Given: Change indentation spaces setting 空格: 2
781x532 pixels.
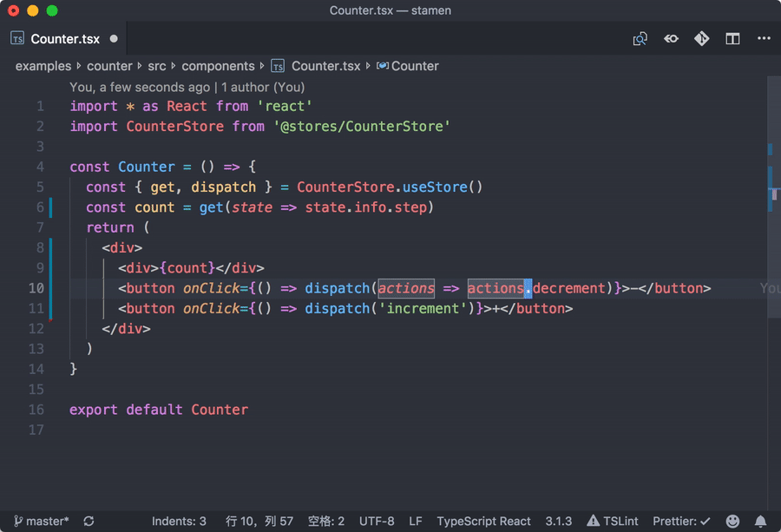Looking at the screenshot, I should coord(326,521).
